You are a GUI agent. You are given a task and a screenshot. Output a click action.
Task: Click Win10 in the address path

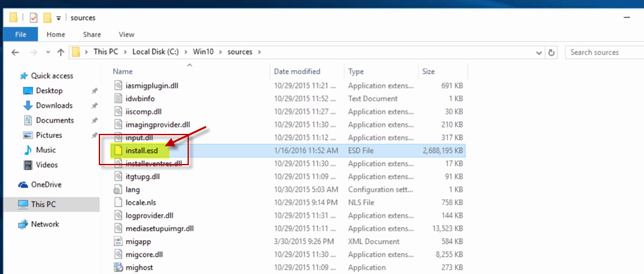(204, 52)
